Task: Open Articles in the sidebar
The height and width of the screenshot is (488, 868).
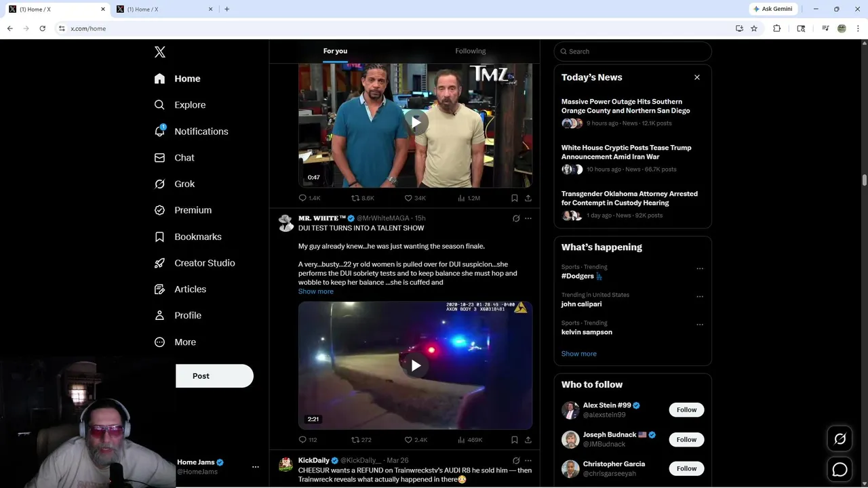Action: click(x=180, y=289)
